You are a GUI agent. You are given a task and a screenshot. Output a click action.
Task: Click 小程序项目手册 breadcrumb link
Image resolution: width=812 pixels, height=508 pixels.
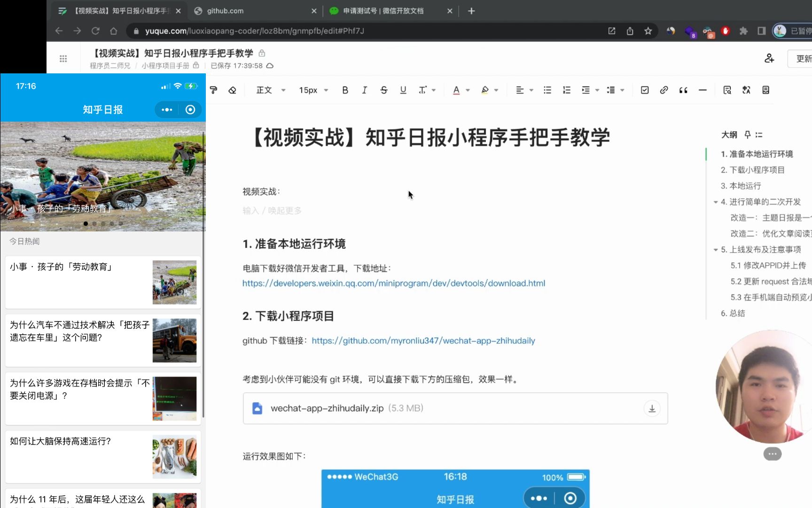(x=165, y=66)
